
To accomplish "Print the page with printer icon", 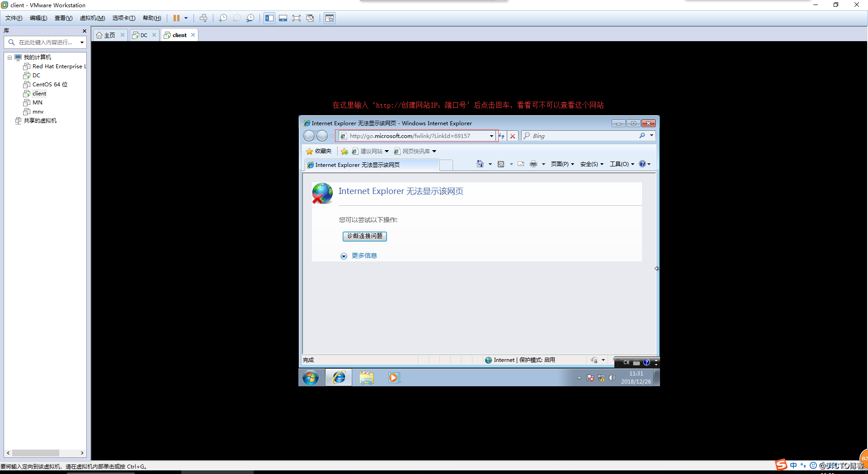I will tap(533, 164).
